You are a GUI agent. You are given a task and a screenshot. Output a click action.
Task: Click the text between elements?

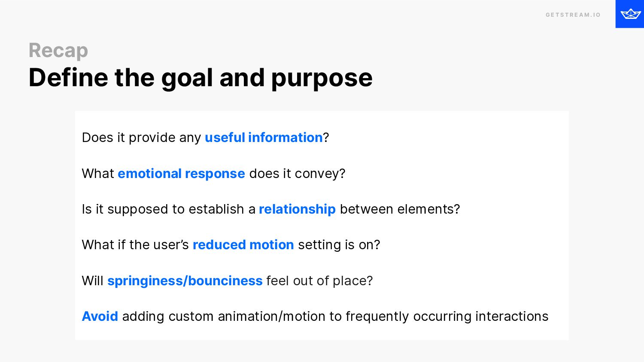(x=400, y=209)
